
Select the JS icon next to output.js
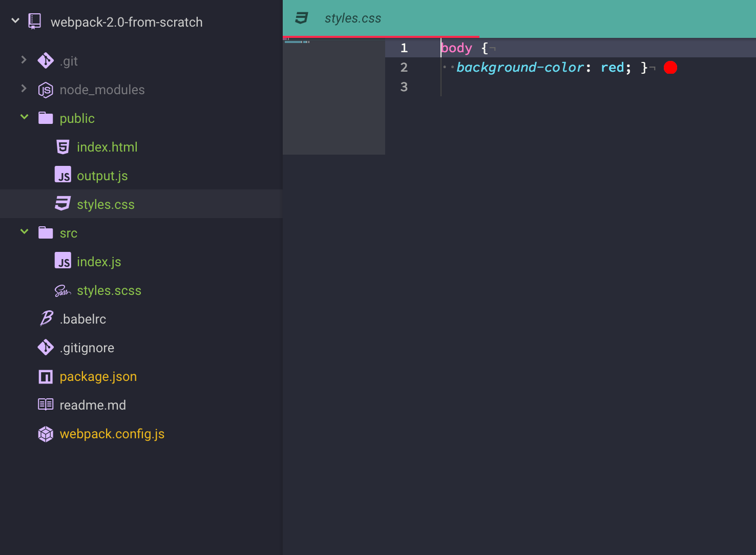point(62,175)
